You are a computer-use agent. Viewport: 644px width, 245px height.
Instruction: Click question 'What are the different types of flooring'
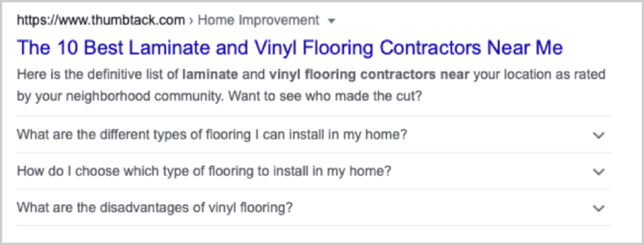(212, 134)
